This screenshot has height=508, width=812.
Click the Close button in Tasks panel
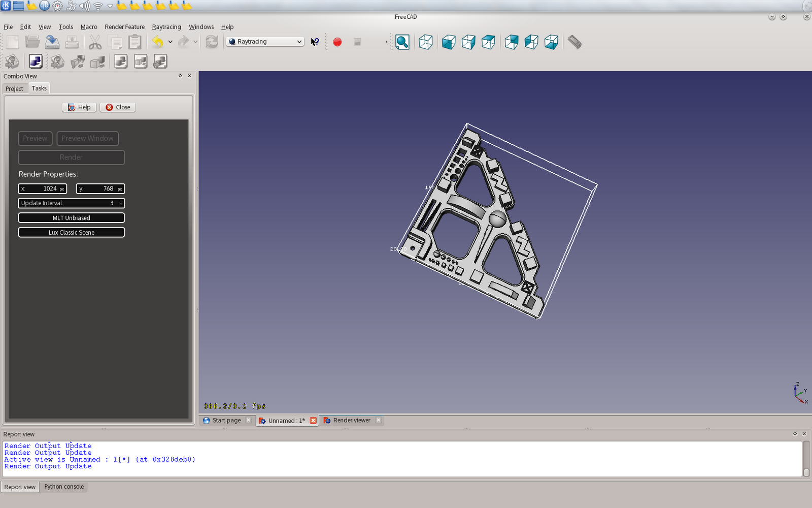click(x=118, y=107)
